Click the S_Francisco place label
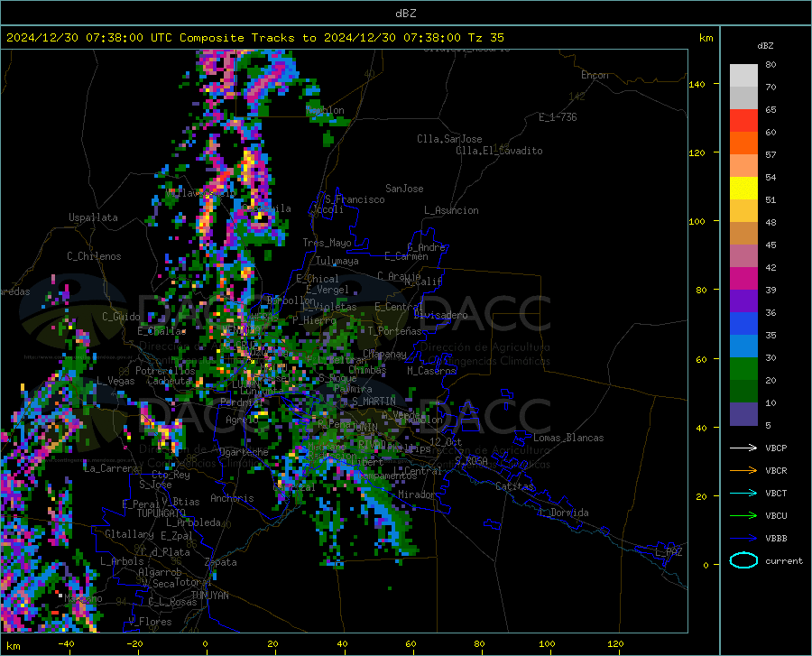Viewport: 812px width, 656px height. 355,199
